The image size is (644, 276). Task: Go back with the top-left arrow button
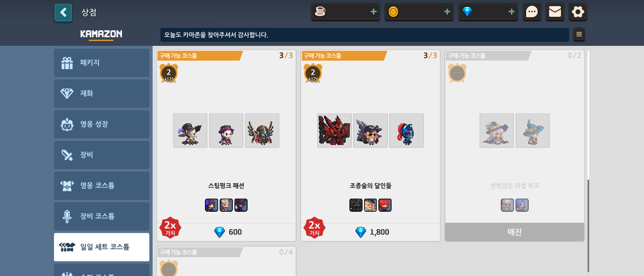63,12
